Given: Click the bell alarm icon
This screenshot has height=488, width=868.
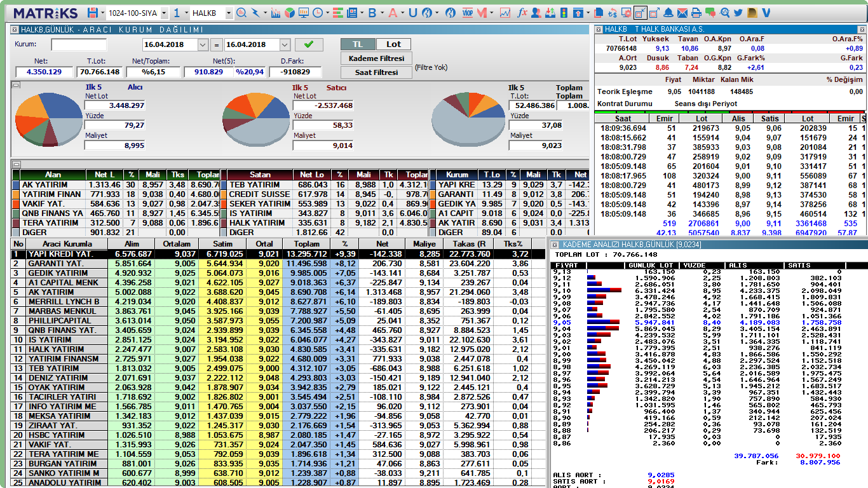Looking at the screenshot, I should point(668,13).
